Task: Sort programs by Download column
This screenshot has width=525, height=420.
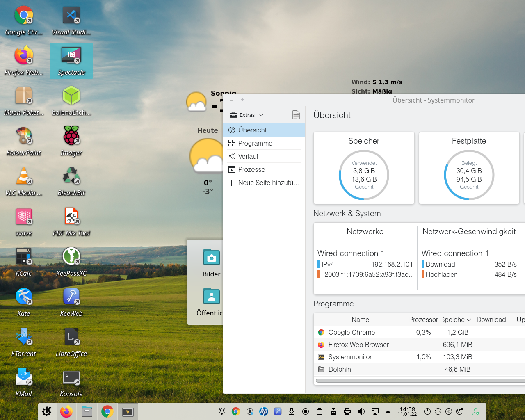Action: pos(491,320)
